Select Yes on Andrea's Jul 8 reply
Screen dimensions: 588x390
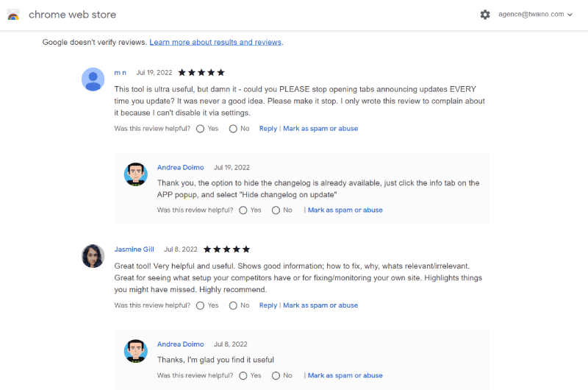243,376
